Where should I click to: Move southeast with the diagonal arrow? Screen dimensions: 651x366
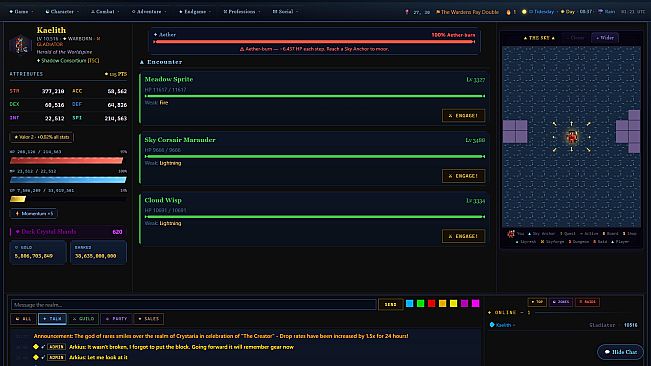[x=589, y=149]
